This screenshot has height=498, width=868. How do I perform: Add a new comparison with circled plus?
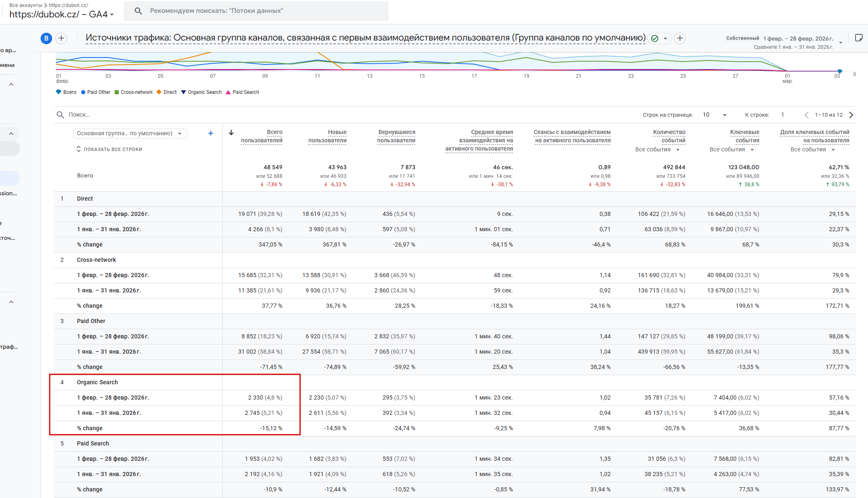pos(61,38)
